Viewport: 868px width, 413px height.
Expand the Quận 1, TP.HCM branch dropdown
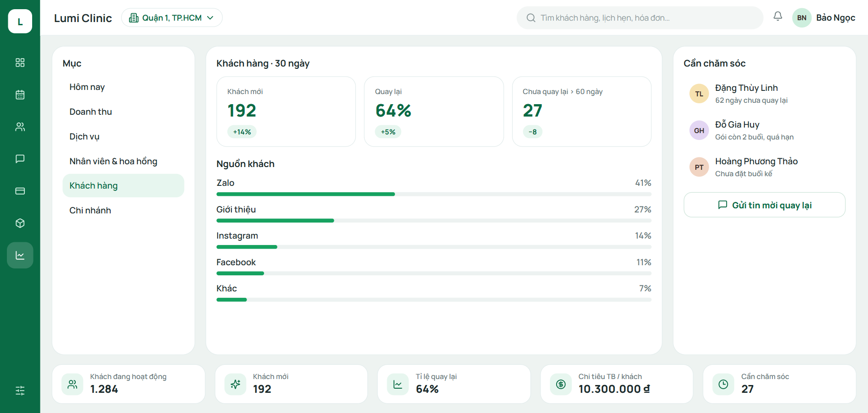pyautogui.click(x=172, y=18)
